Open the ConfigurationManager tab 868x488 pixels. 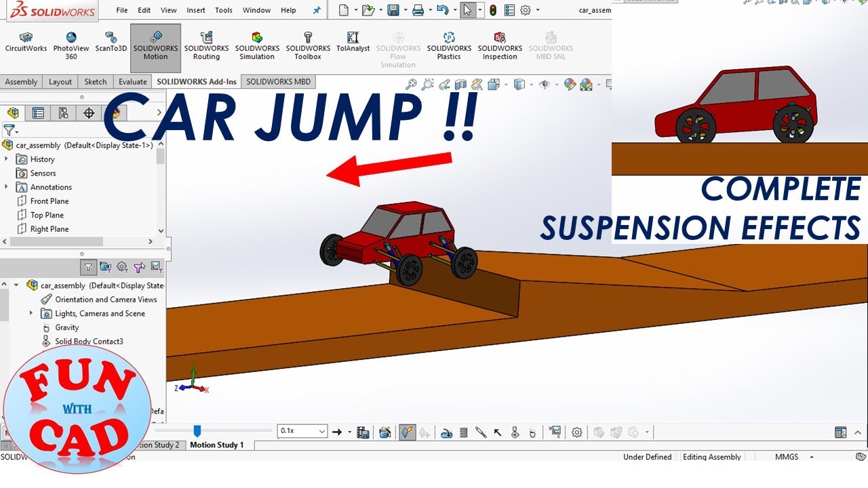(x=63, y=113)
